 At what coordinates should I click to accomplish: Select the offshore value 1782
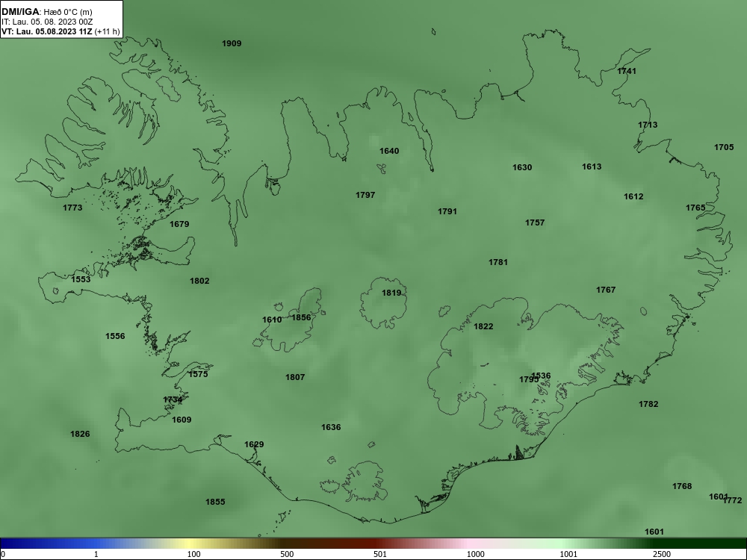[648, 404]
